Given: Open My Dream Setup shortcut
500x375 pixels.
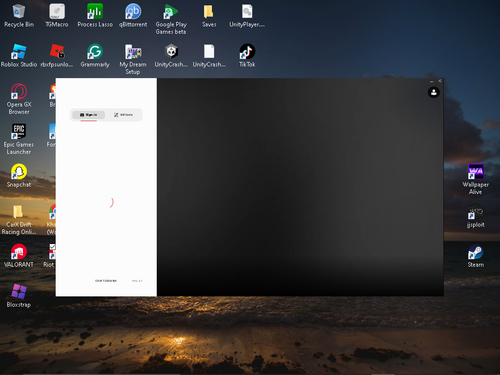Looking at the screenshot, I should coord(133,59).
